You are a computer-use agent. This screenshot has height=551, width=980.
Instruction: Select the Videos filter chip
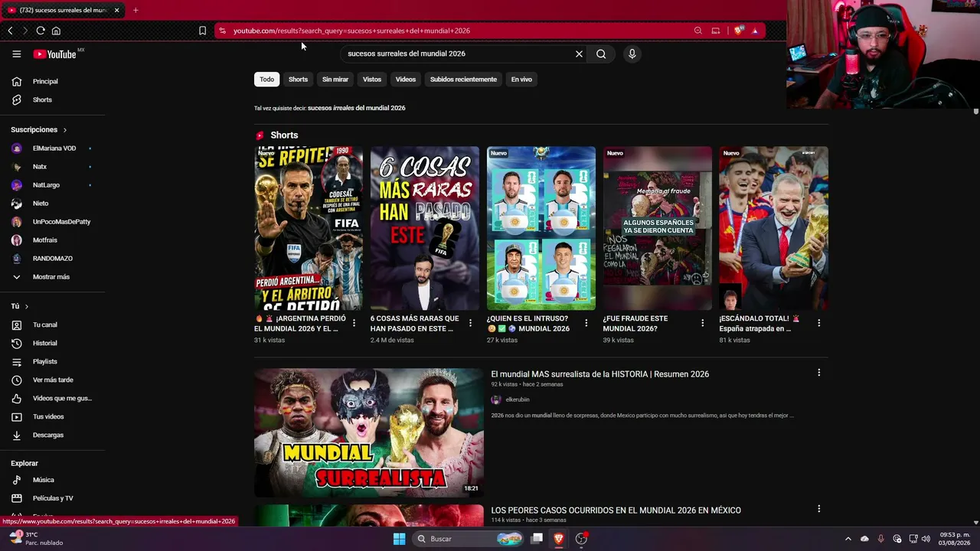[406, 80]
